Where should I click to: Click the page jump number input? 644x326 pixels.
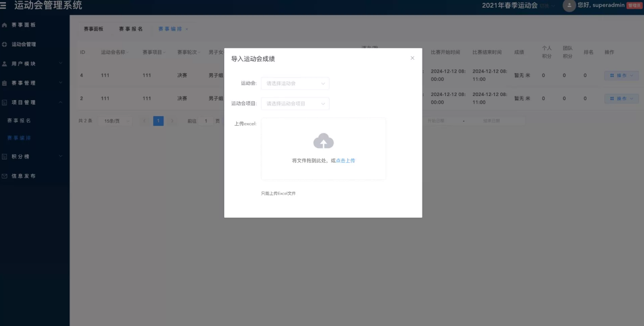tap(206, 121)
